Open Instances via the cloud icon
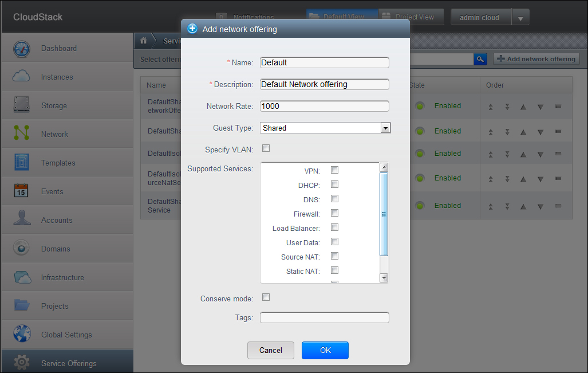The image size is (588, 373). 22,77
